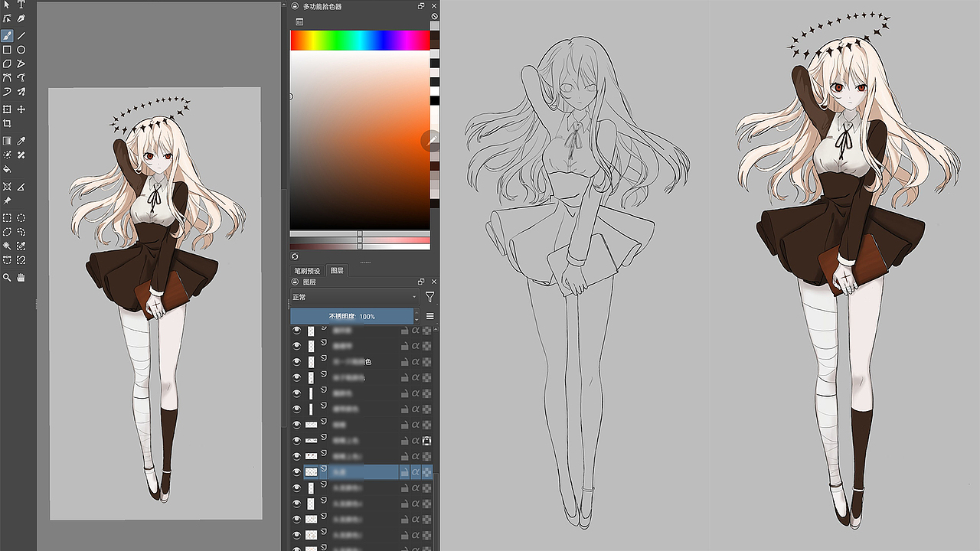Screen dimensions: 980x551
Task: Select the Text tool
Action: tap(21, 5)
